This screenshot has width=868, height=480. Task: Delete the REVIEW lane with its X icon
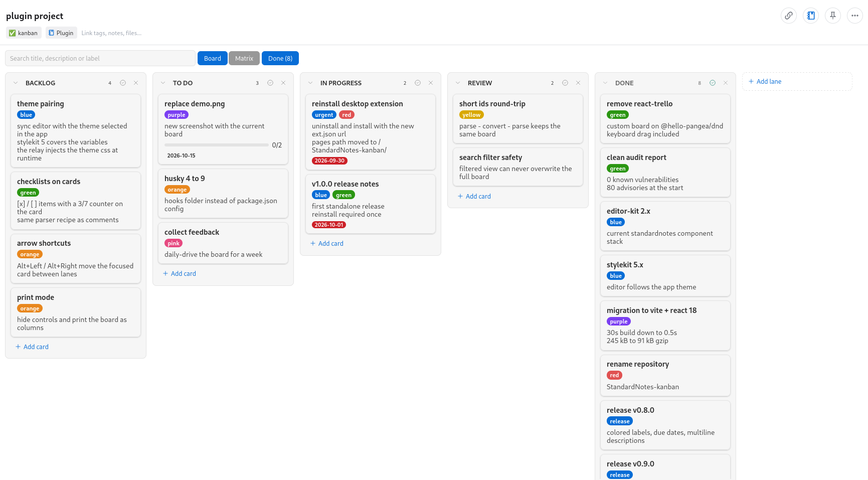point(578,83)
